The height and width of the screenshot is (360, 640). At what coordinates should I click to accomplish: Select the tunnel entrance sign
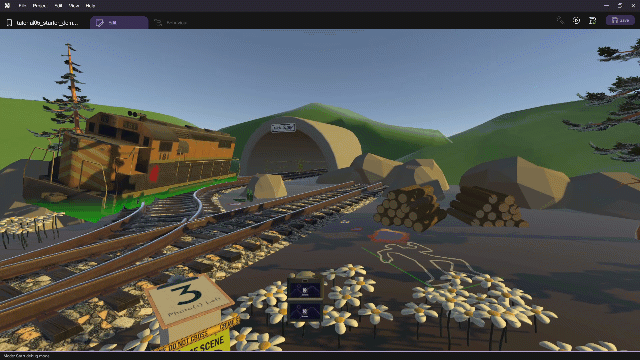(x=283, y=128)
